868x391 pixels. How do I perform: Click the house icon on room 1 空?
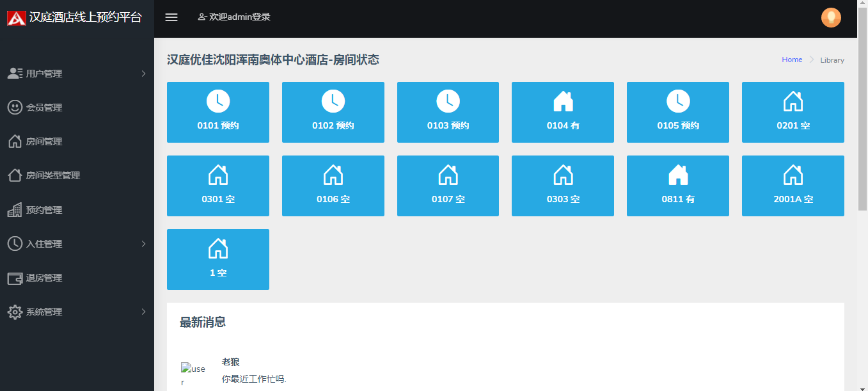tap(218, 248)
